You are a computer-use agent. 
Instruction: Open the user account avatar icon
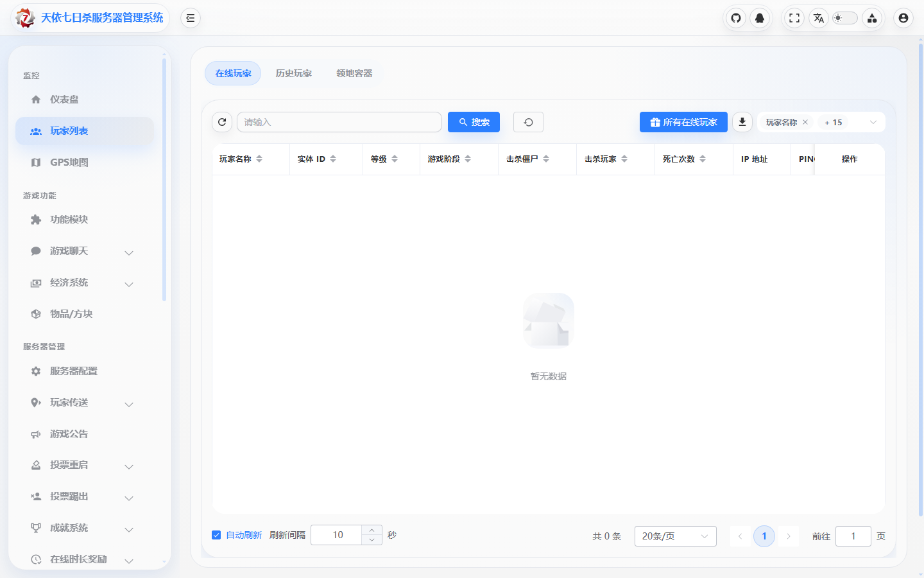pyautogui.click(x=903, y=18)
